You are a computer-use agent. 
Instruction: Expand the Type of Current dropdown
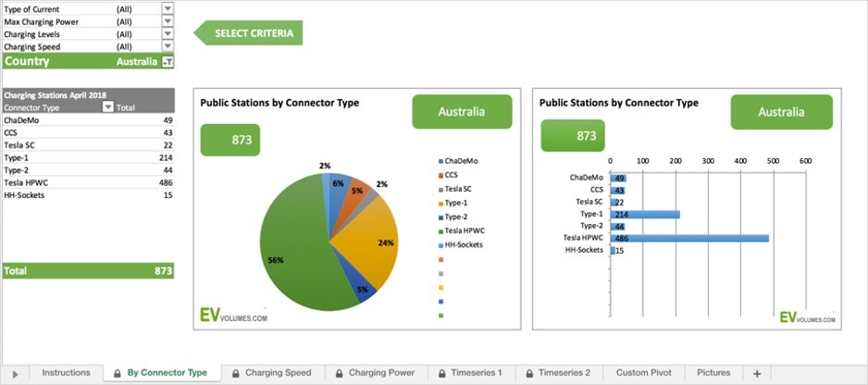point(167,8)
